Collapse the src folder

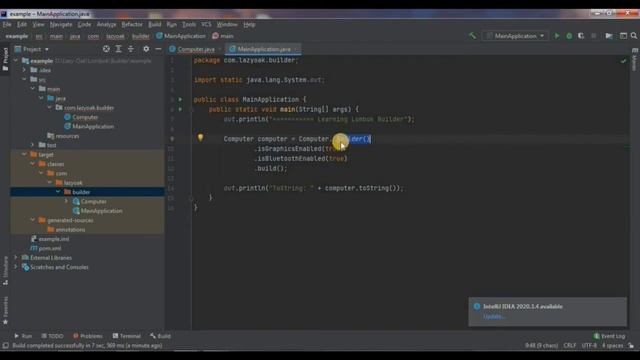24,79
